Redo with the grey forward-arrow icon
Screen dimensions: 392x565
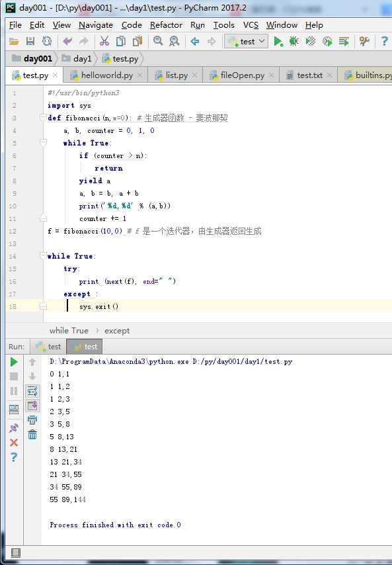tap(83, 42)
